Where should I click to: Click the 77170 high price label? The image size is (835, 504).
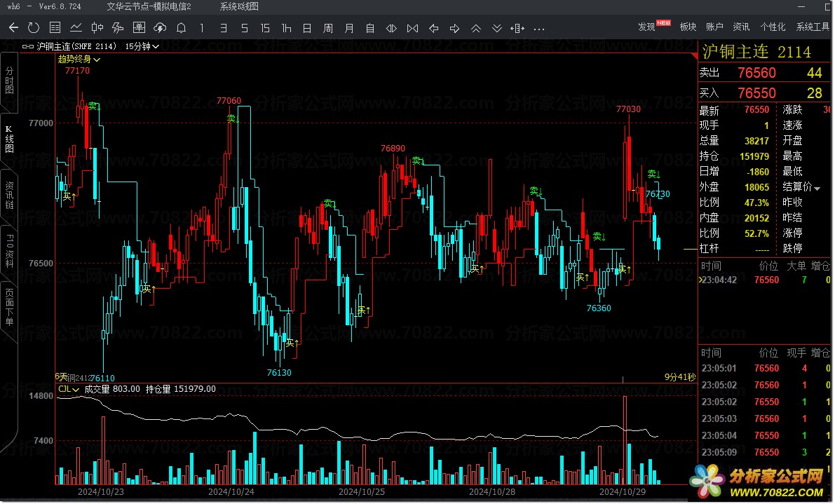click(77, 70)
